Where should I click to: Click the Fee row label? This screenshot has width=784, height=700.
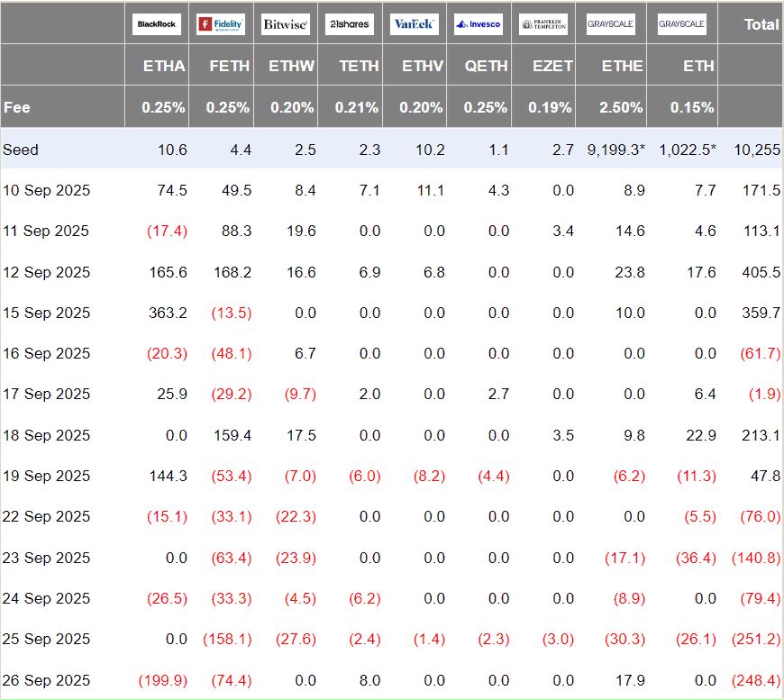pos(17,107)
